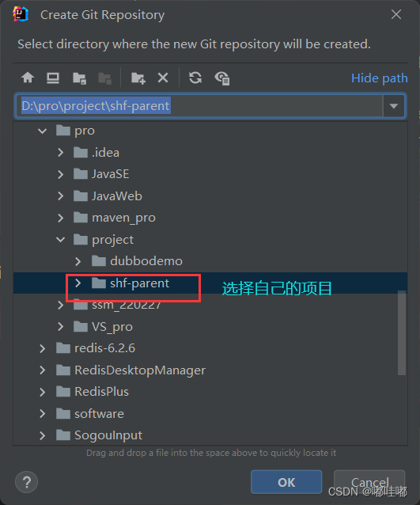Select the SogouInput folder
Image resolution: width=420 pixels, height=505 pixels.
pyautogui.click(x=108, y=436)
